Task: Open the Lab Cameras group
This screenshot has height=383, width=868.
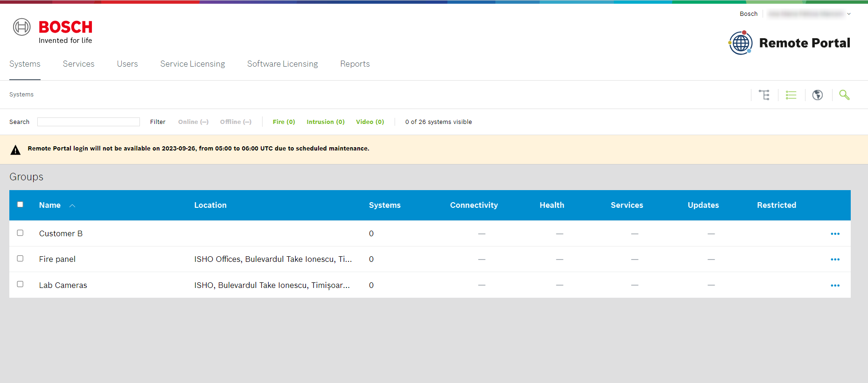Action: [63, 285]
